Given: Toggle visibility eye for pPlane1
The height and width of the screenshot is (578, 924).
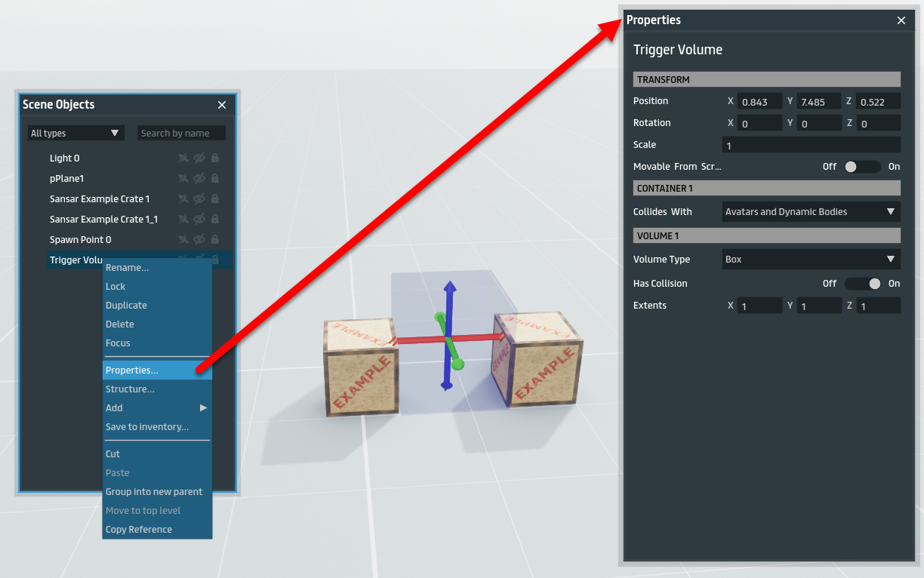Looking at the screenshot, I should (x=199, y=179).
